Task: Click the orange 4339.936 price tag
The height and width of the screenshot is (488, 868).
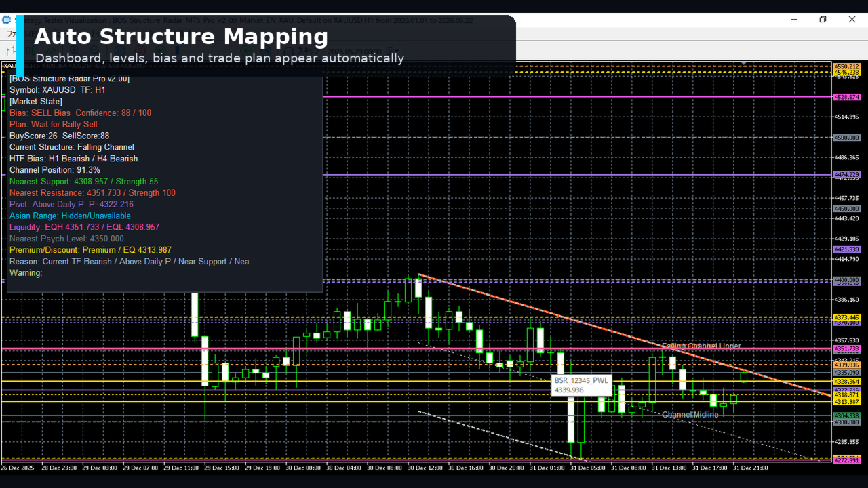Action: tap(847, 365)
